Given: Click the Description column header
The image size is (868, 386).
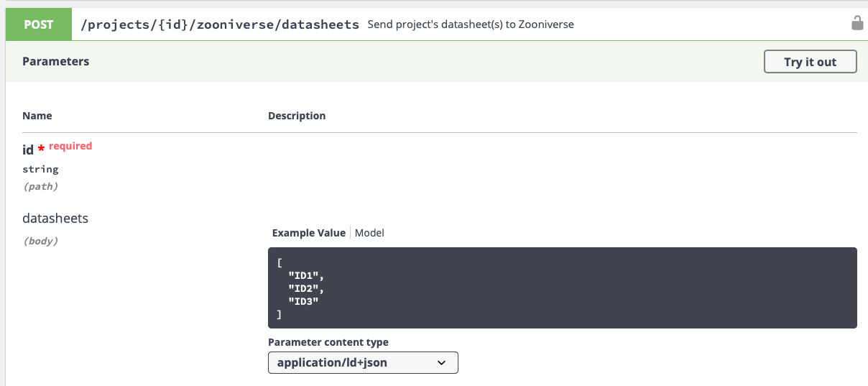Looking at the screenshot, I should (297, 116).
